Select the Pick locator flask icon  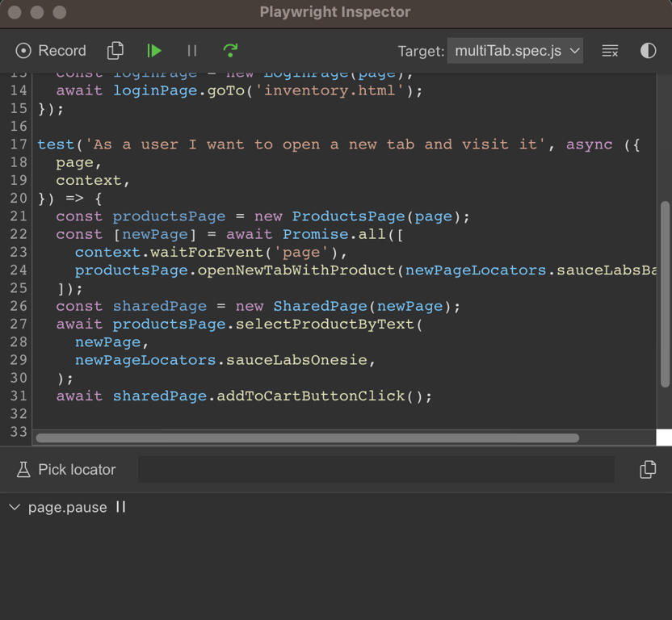23,469
